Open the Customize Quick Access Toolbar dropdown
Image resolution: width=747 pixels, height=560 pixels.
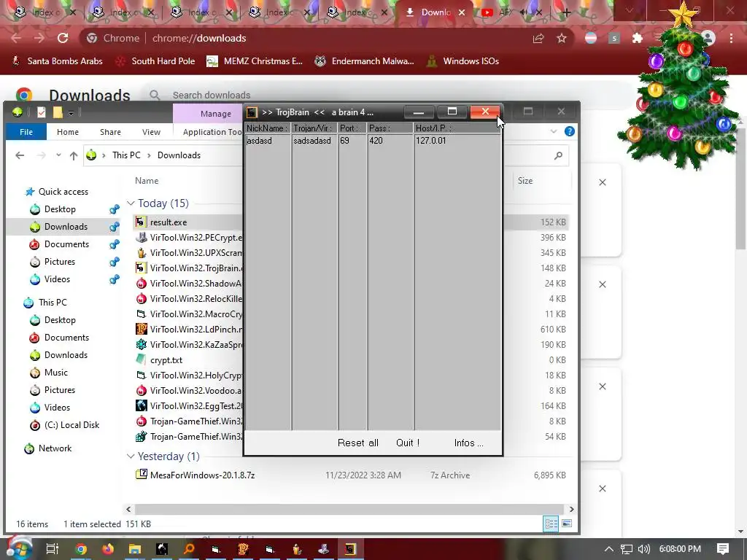click(71, 113)
